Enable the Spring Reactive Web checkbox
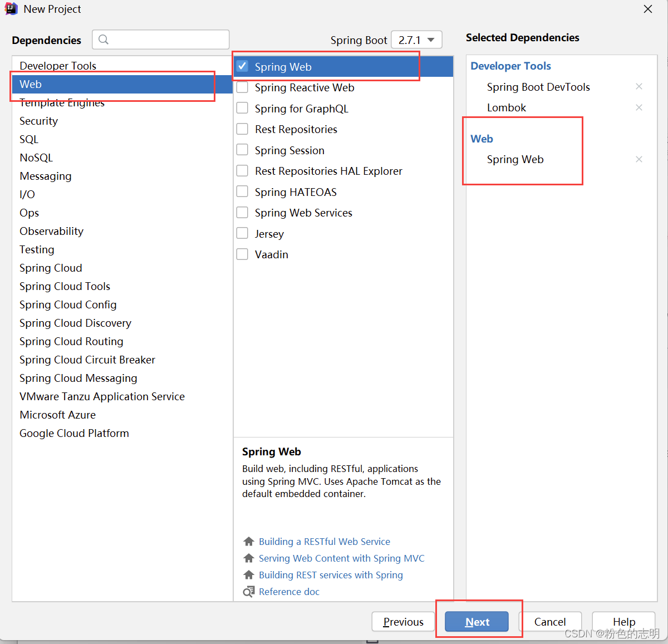 click(x=242, y=87)
